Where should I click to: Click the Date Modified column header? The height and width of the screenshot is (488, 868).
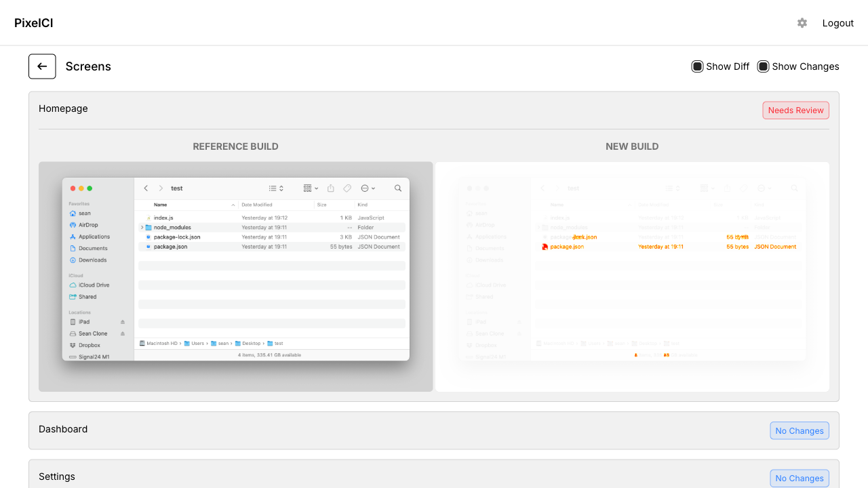tap(257, 205)
